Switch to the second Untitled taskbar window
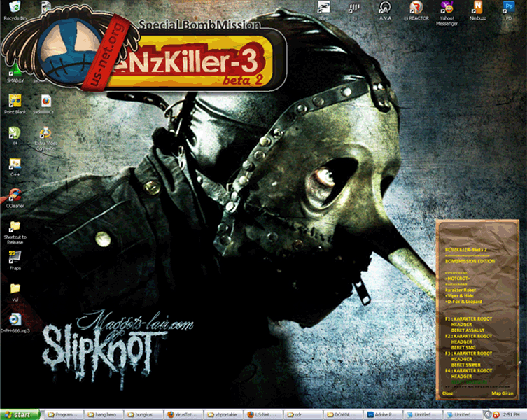This screenshot has height=420, width=527. tap(463, 415)
